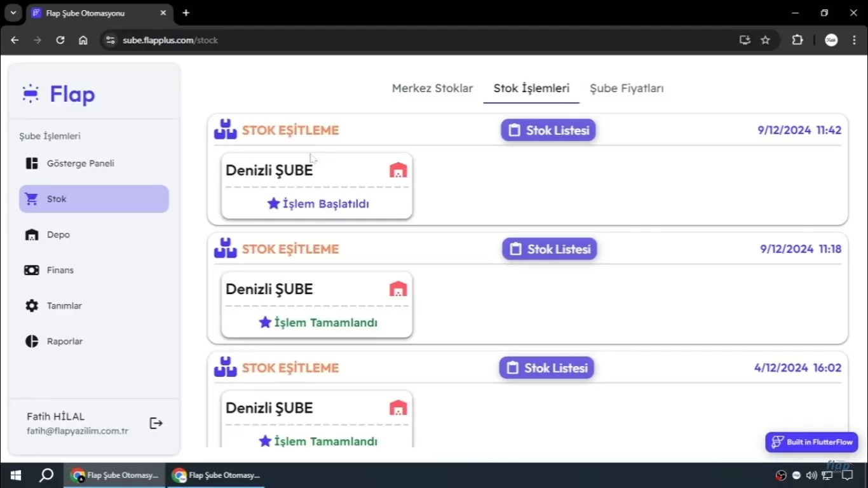Bookmark this page with the star icon
The image size is (868, 488).
pyautogui.click(x=765, y=40)
